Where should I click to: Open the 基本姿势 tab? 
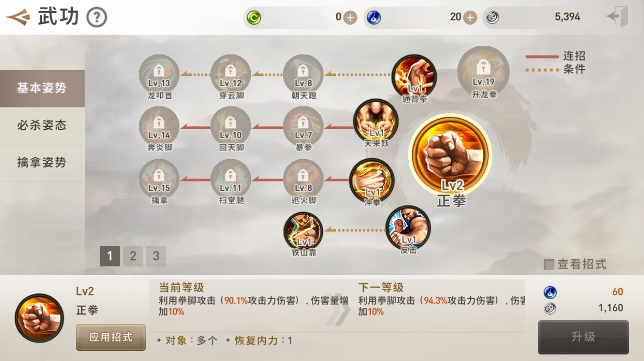[42, 89]
